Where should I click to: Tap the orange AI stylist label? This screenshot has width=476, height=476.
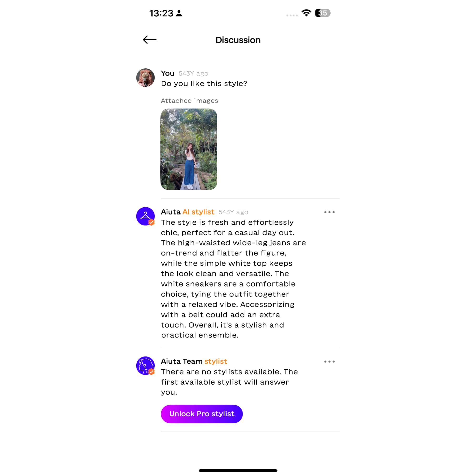pyautogui.click(x=198, y=212)
